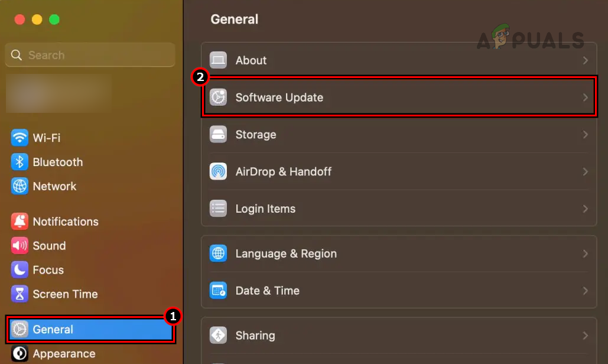Open the Software Update gear icon
This screenshot has width=608, height=364.
pos(218,97)
